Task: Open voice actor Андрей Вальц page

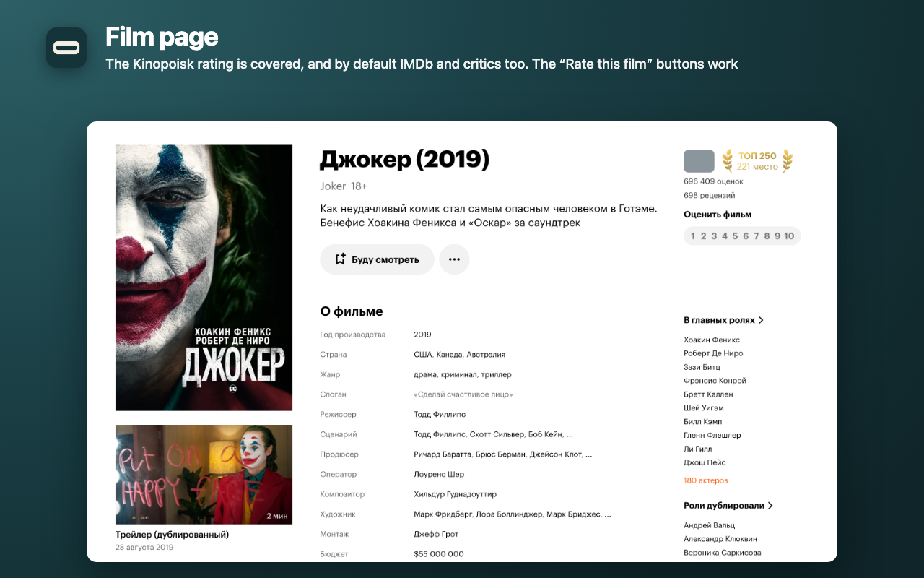Action: tap(709, 525)
